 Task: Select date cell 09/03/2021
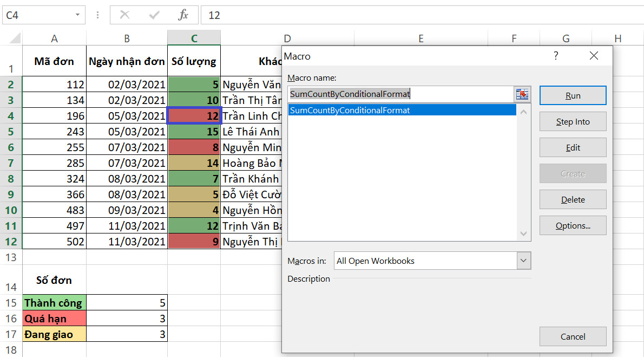click(x=127, y=210)
